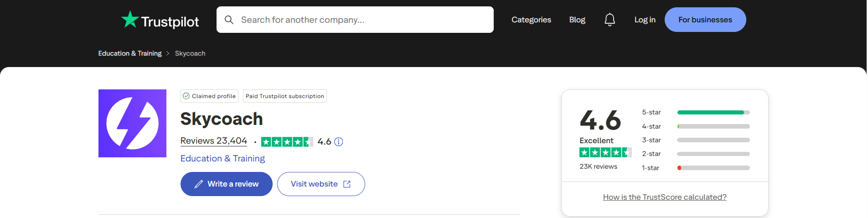The height and width of the screenshot is (218, 868).
Task: Open How is the TrustScore calculated link
Action: tap(664, 197)
